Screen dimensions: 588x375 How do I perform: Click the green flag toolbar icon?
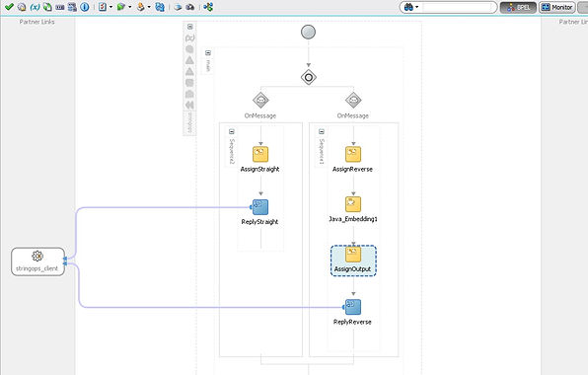tap(120, 7)
